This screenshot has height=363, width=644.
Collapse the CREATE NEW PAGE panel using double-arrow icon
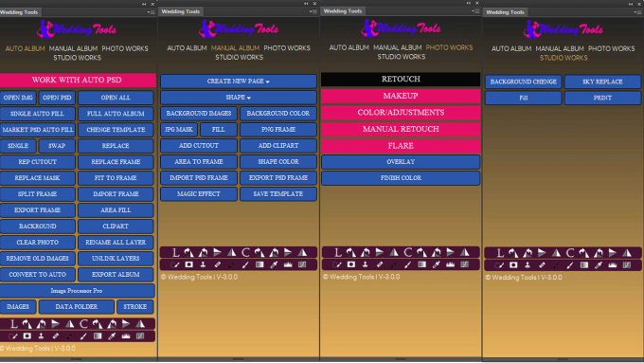pyautogui.click(x=306, y=3)
